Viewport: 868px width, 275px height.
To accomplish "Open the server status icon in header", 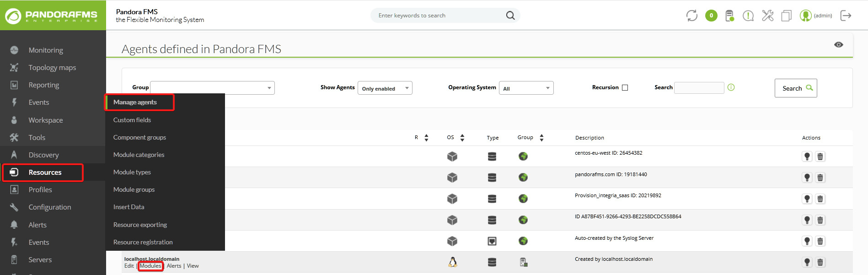I will (x=730, y=16).
